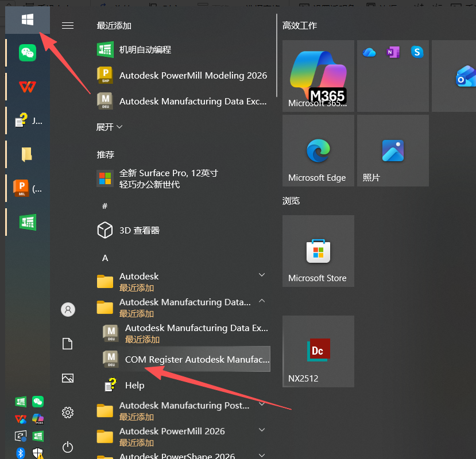Click the 最近添加 section heading
The height and width of the screenshot is (459, 476).
pyautogui.click(x=114, y=25)
